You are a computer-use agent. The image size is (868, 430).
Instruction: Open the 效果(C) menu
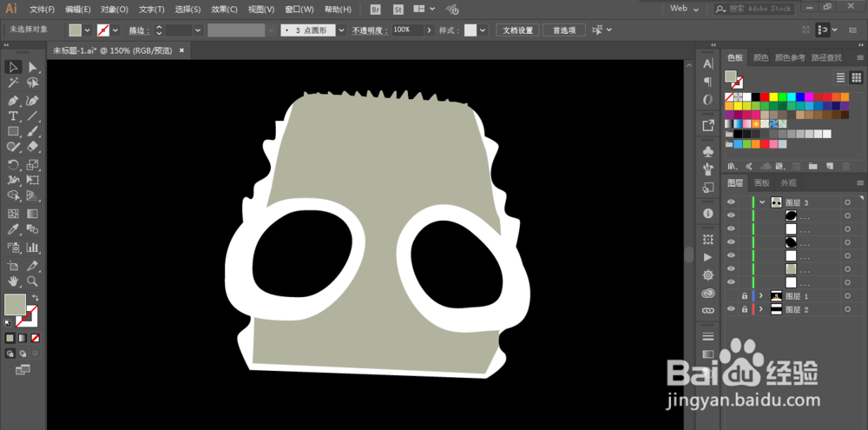click(x=225, y=10)
